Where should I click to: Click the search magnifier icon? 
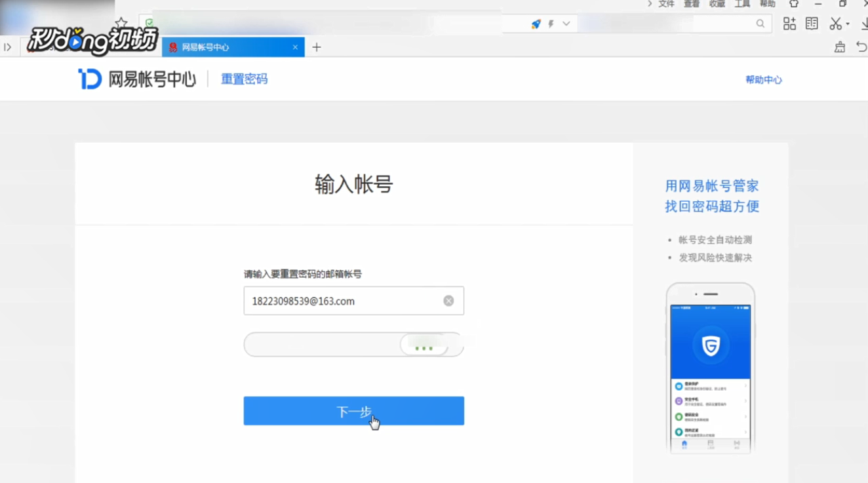[760, 24]
